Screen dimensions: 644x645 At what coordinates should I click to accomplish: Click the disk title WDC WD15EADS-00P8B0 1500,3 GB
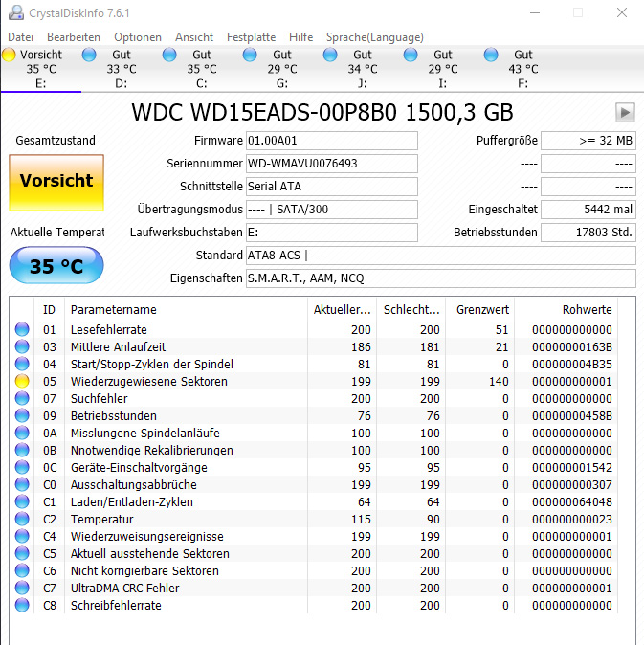click(x=322, y=112)
